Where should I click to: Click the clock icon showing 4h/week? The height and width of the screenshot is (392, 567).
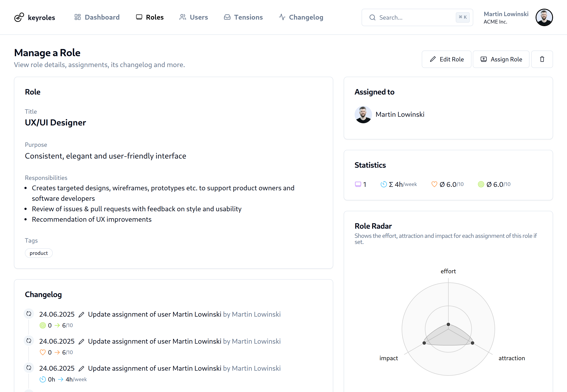pyautogui.click(x=384, y=184)
